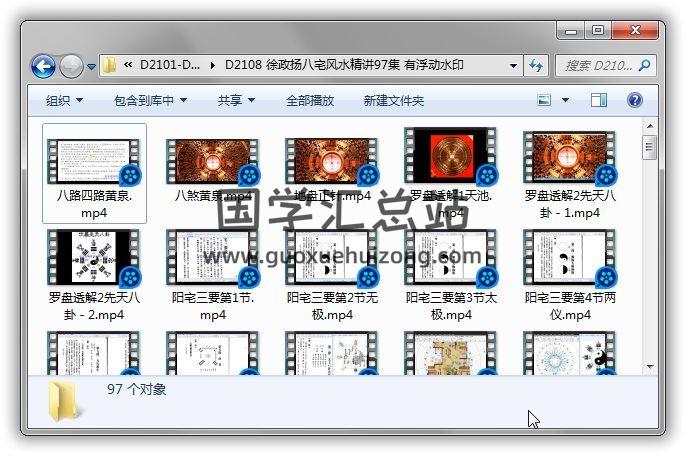Click the refresh button beside address bar
This screenshot has width=686, height=456.
(x=535, y=66)
